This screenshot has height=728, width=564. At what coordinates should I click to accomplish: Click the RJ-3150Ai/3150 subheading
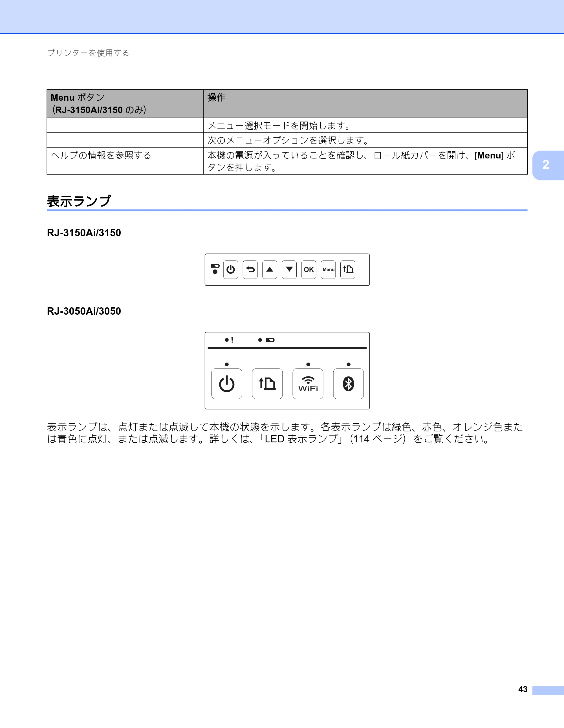pyautogui.click(x=84, y=233)
